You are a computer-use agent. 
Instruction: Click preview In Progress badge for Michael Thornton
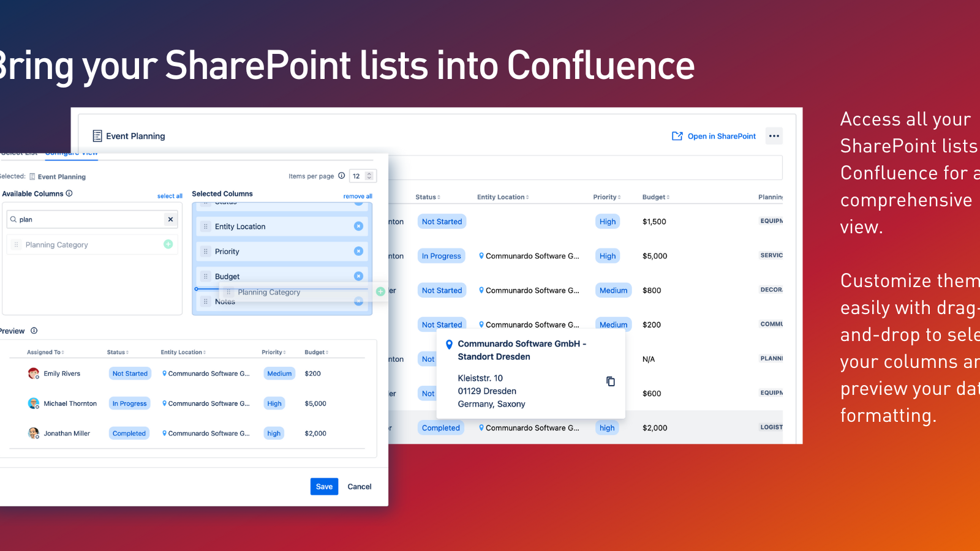pos(129,403)
